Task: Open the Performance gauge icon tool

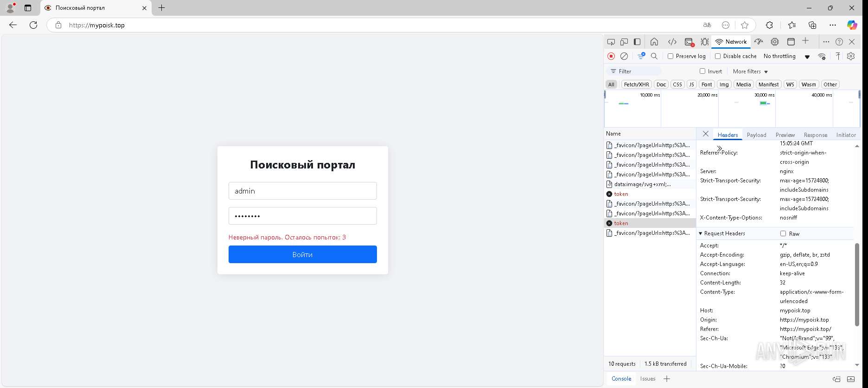Action: [759, 42]
